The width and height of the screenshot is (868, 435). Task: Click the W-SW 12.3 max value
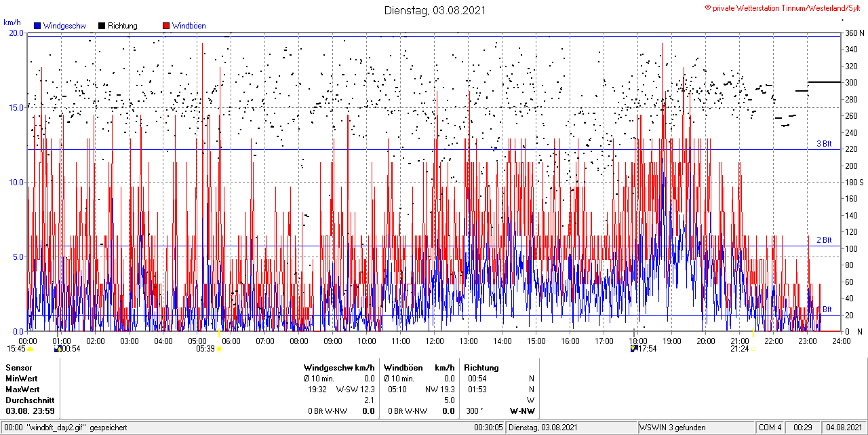click(355, 390)
